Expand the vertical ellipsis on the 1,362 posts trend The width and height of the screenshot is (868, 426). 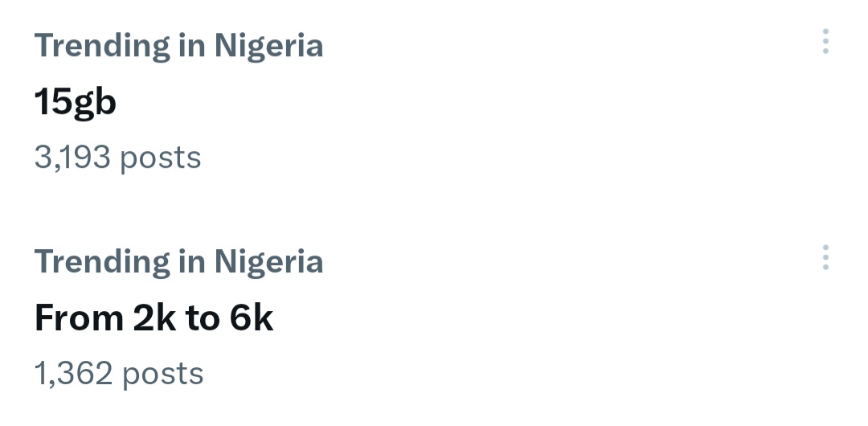(825, 258)
